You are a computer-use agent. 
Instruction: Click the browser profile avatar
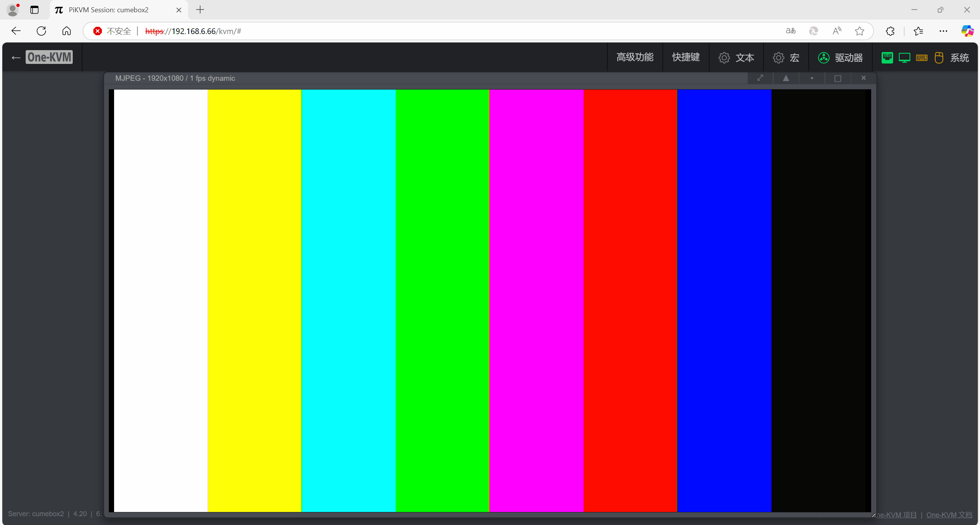13,10
